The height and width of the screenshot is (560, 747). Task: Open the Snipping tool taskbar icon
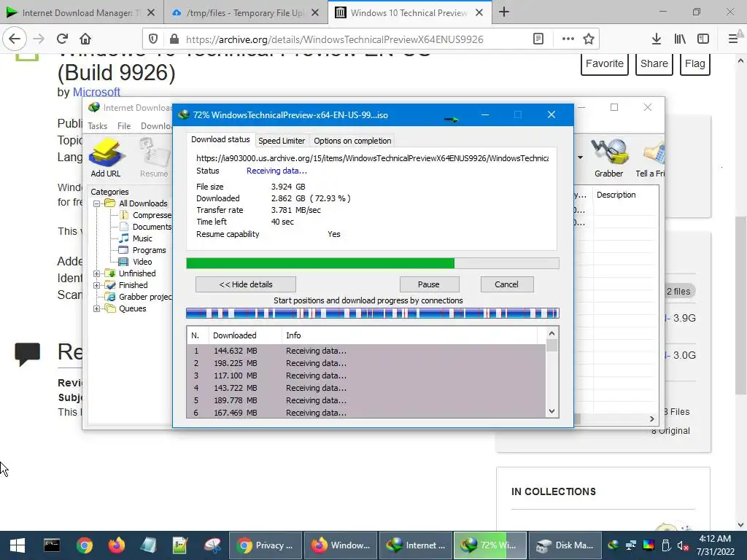(212, 545)
